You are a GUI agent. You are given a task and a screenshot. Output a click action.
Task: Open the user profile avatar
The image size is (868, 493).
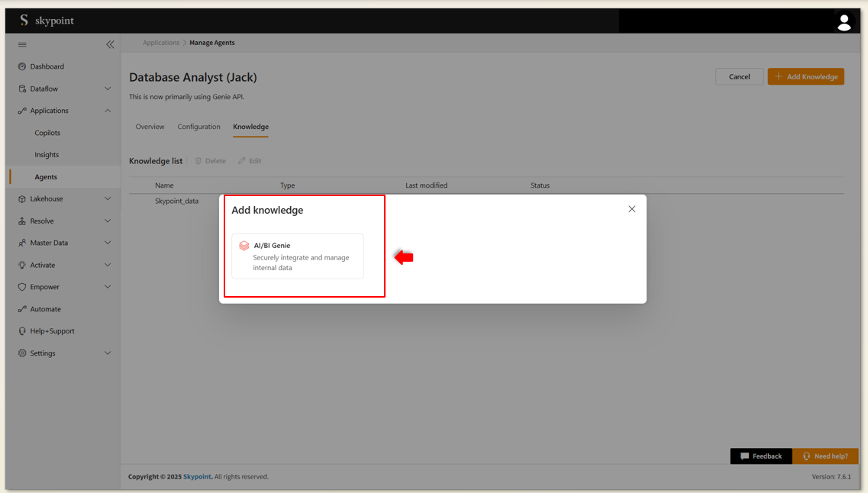coord(844,22)
